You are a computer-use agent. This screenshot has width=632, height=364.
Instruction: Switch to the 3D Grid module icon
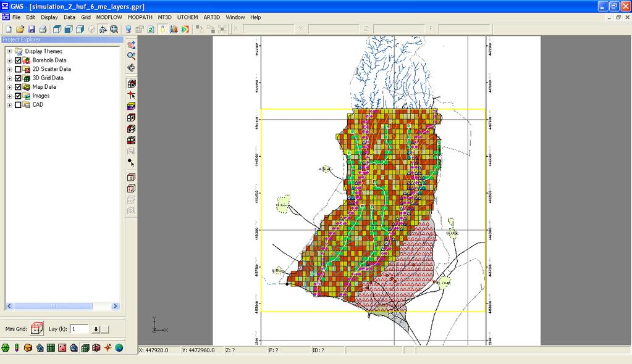(x=85, y=347)
